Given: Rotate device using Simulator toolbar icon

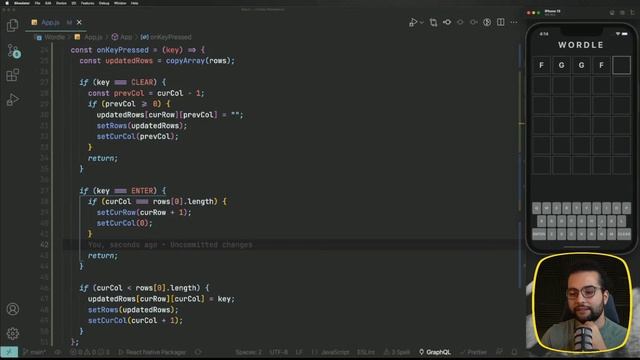Looking at the screenshot, I should [x=632, y=13].
